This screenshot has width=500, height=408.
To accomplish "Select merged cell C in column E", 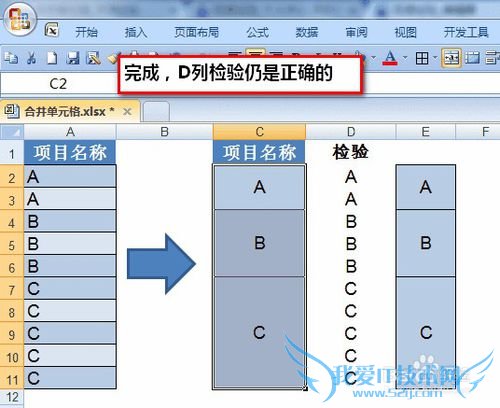I will (426, 333).
